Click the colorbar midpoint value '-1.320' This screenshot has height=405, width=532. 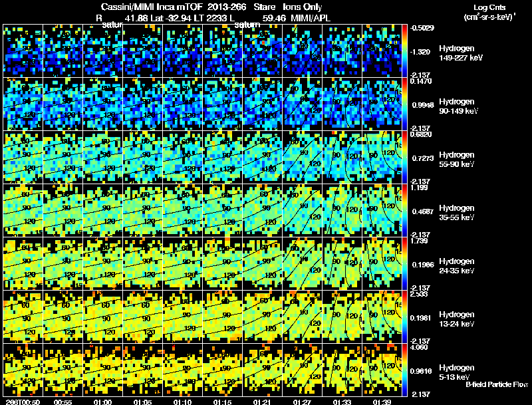420,52
